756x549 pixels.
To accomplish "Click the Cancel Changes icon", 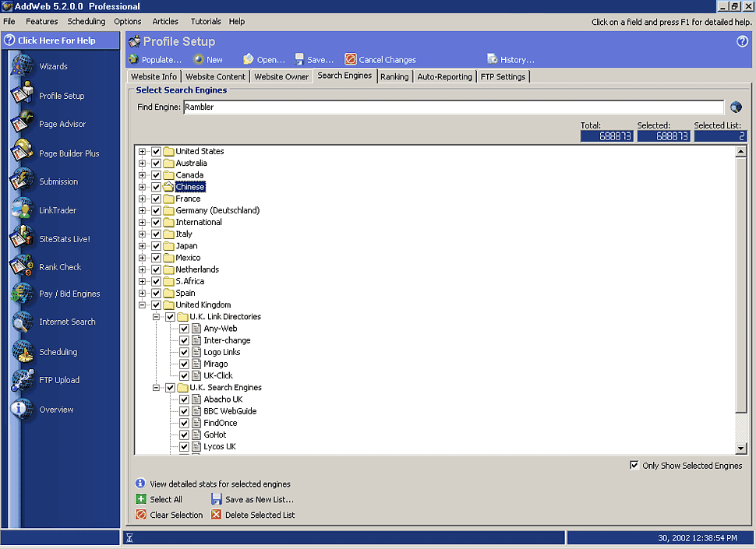I will coord(351,59).
